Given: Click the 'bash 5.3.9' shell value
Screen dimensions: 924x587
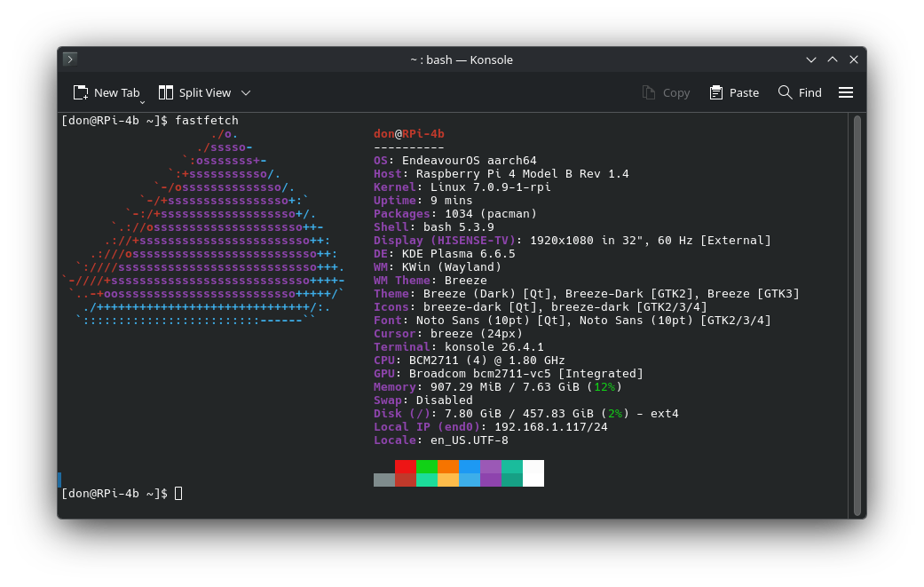Looking at the screenshot, I should (x=459, y=227).
